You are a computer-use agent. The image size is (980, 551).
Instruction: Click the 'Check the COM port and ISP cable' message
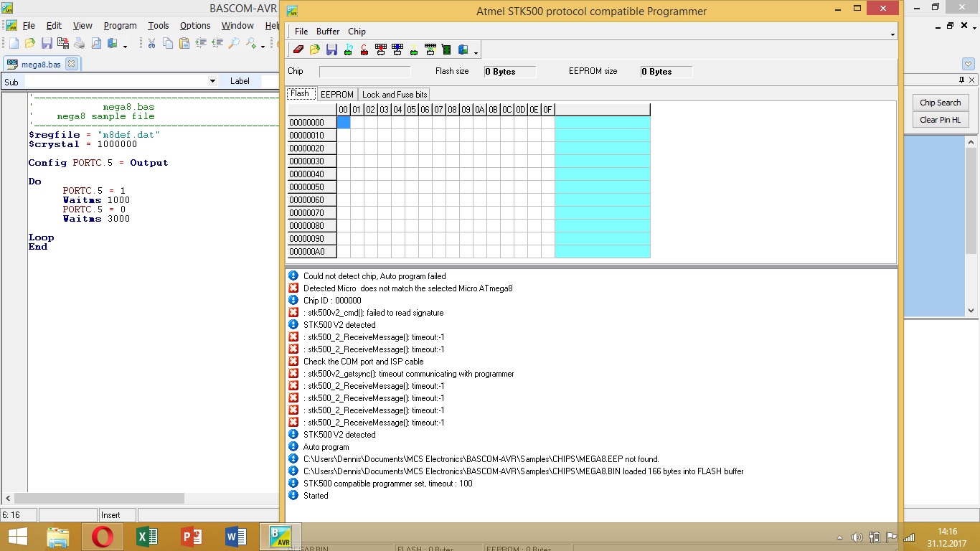(x=363, y=362)
